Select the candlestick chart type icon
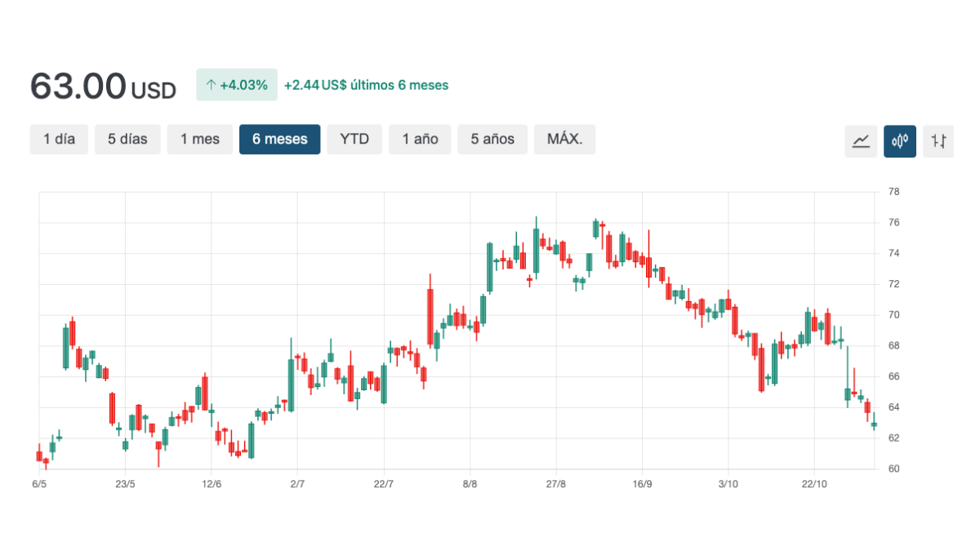Viewport: 980px width, 551px height. [900, 140]
